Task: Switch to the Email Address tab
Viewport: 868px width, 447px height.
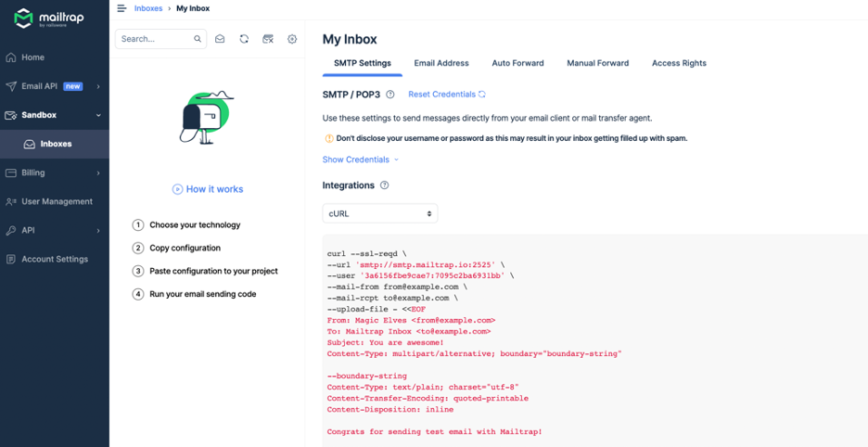Action: 441,63
